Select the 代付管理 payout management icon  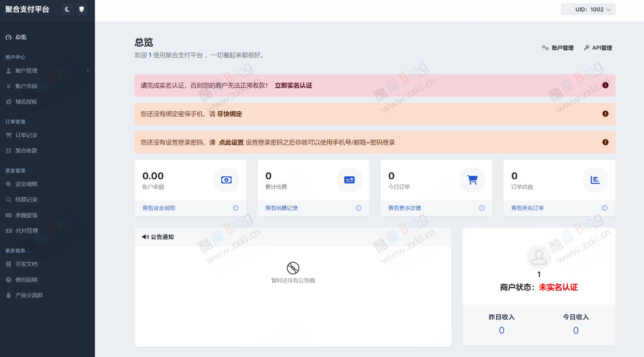point(9,231)
